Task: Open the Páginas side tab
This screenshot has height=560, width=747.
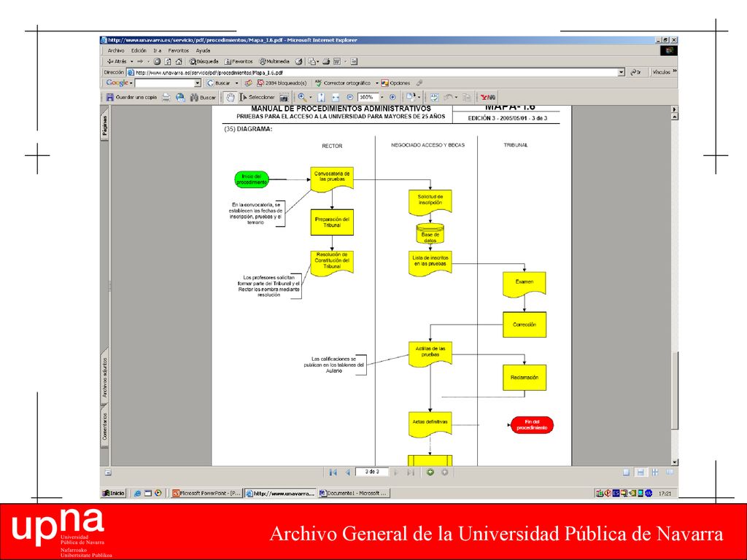Action: [x=104, y=126]
